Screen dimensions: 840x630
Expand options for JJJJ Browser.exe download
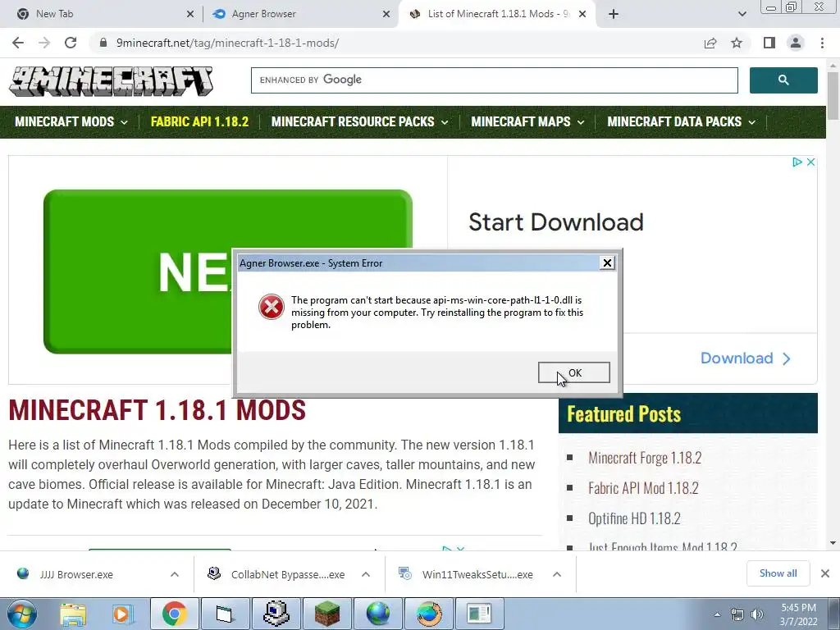(175, 574)
